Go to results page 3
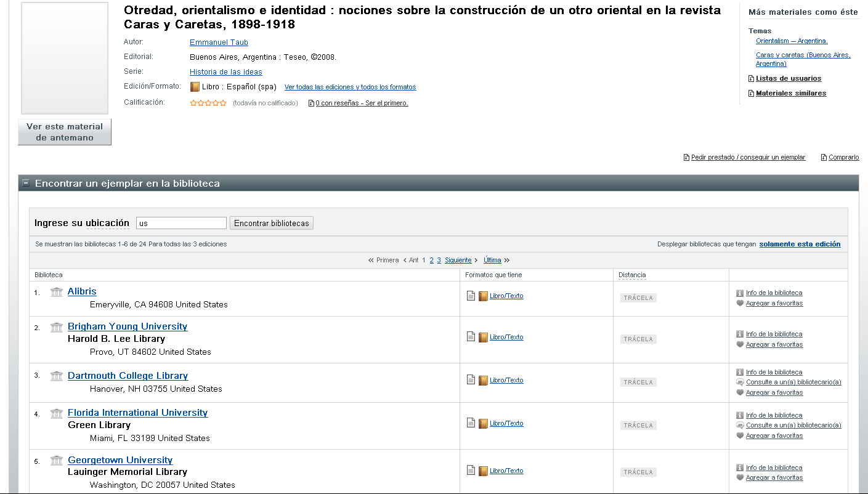The height and width of the screenshot is (494, 868). (439, 261)
